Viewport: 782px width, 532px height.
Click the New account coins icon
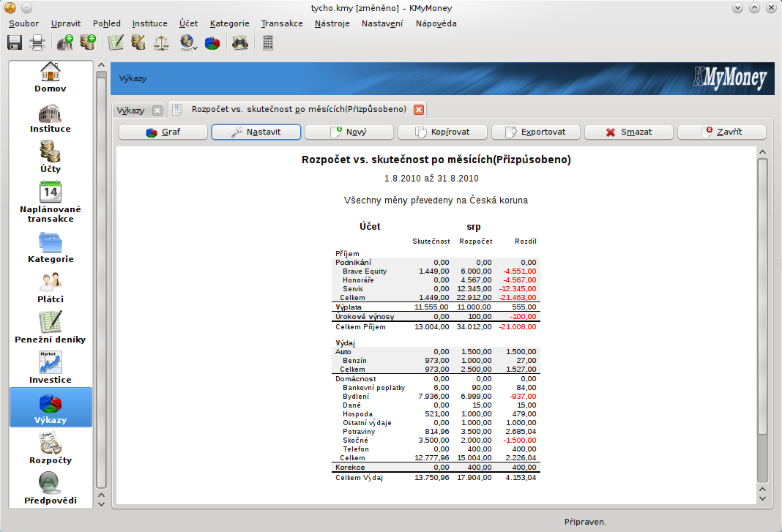(89, 43)
